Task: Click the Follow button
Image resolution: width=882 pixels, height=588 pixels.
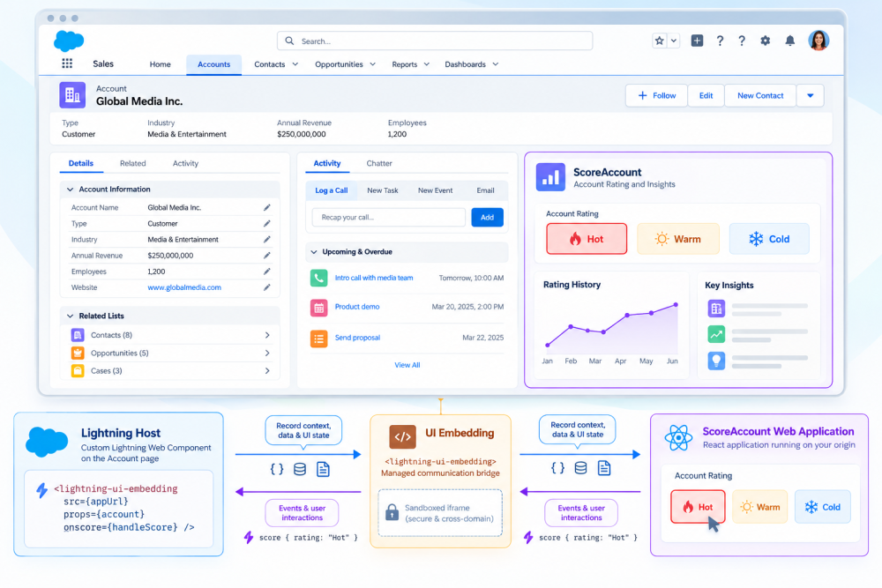Action: pos(656,95)
